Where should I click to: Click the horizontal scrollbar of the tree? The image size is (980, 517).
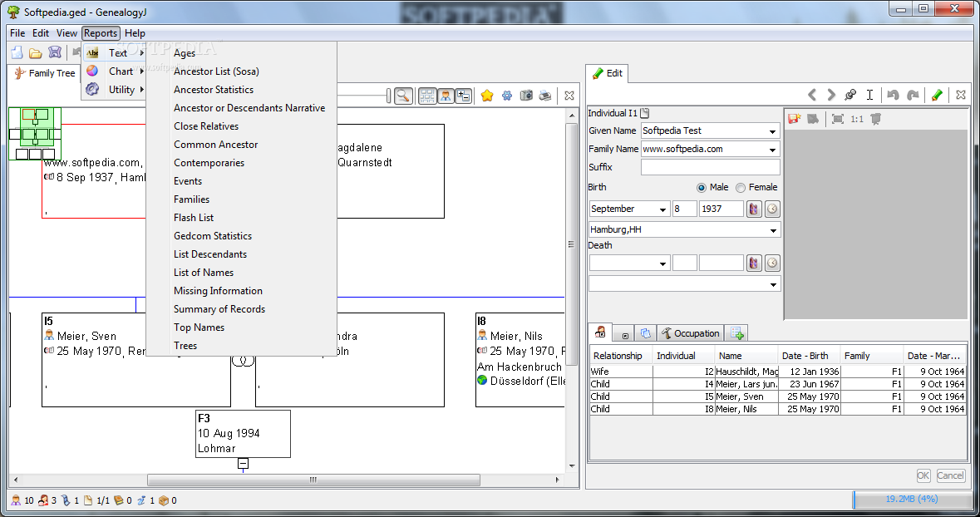[x=313, y=480]
